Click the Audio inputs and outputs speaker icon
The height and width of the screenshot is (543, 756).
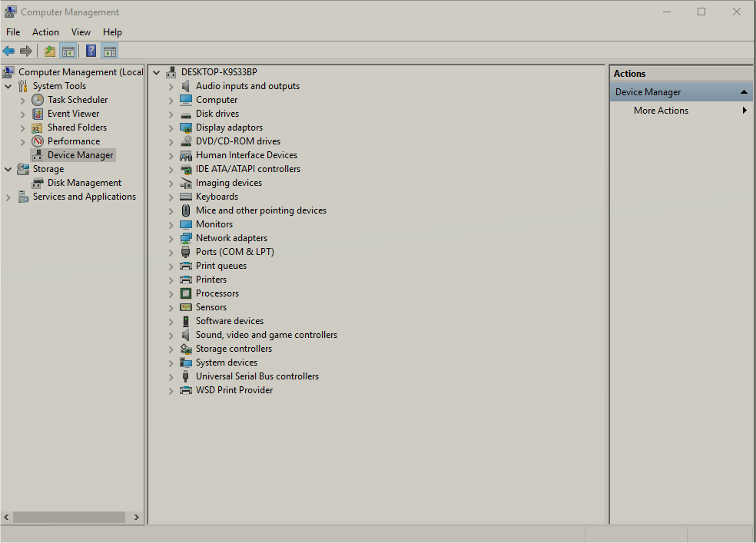[186, 86]
